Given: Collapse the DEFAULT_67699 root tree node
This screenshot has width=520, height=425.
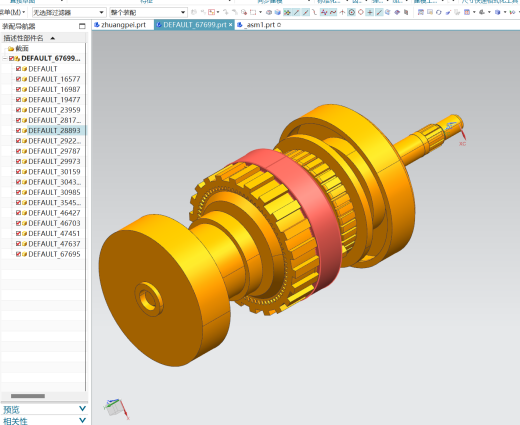Looking at the screenshot, I should coord(5,59).
